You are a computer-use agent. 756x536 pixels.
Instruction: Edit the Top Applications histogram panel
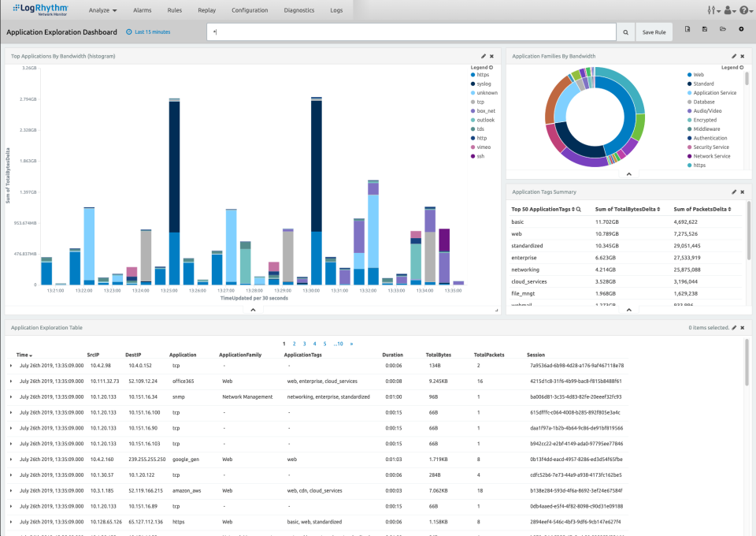tap(484, 57)
